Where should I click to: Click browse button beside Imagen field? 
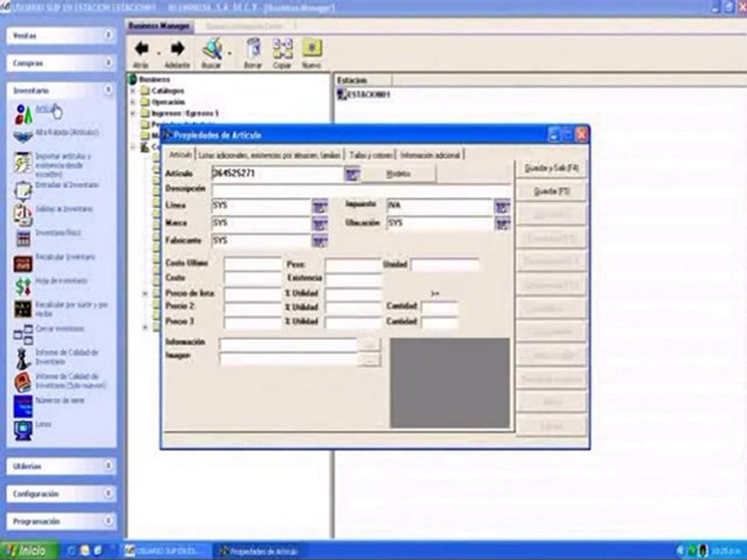click(x=370, y=360)
